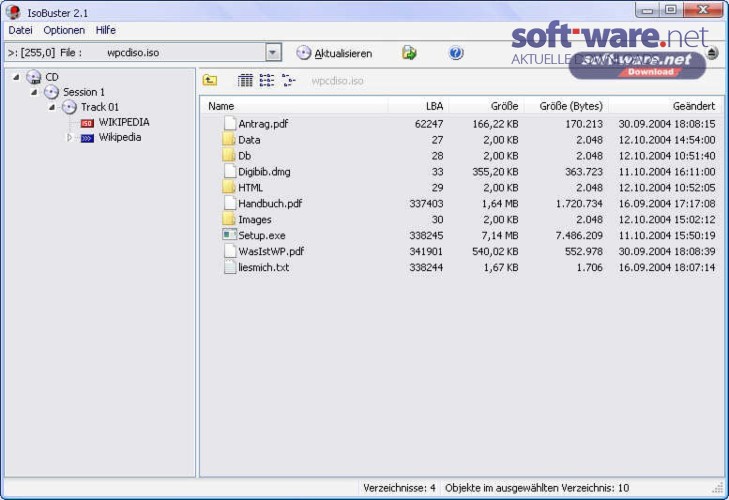Screen dimensions: 729x500
Task: Sort by Größe (Bytes) column header
Action: [x=566, y=106]
